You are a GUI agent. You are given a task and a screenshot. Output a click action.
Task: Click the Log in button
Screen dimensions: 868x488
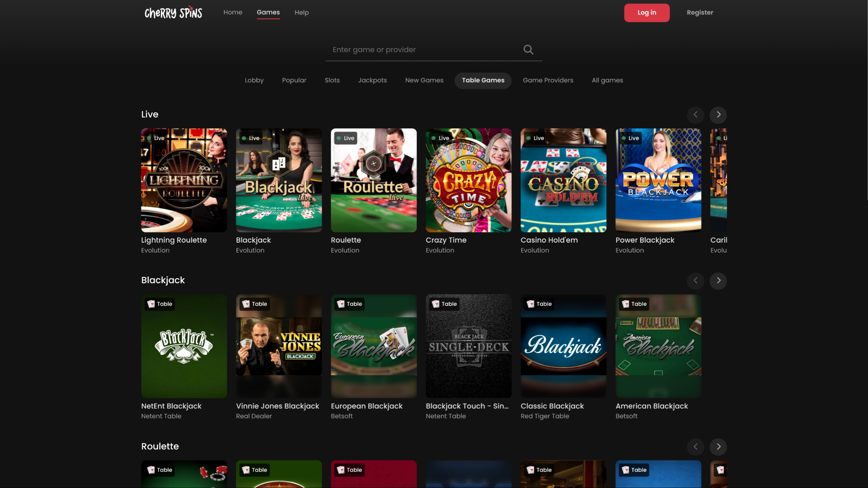point(646,12)
